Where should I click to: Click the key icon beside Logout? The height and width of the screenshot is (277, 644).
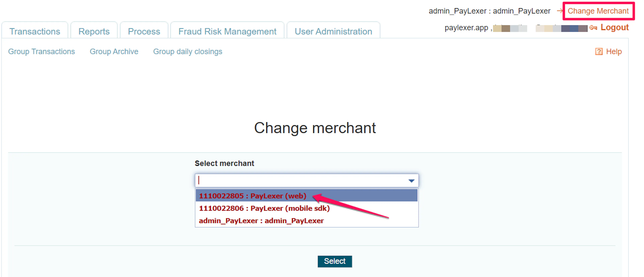tap(593, 28)
